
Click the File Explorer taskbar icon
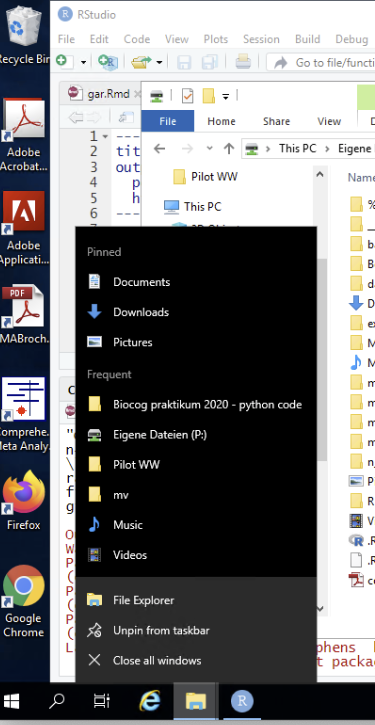click(x=196, y=702)
